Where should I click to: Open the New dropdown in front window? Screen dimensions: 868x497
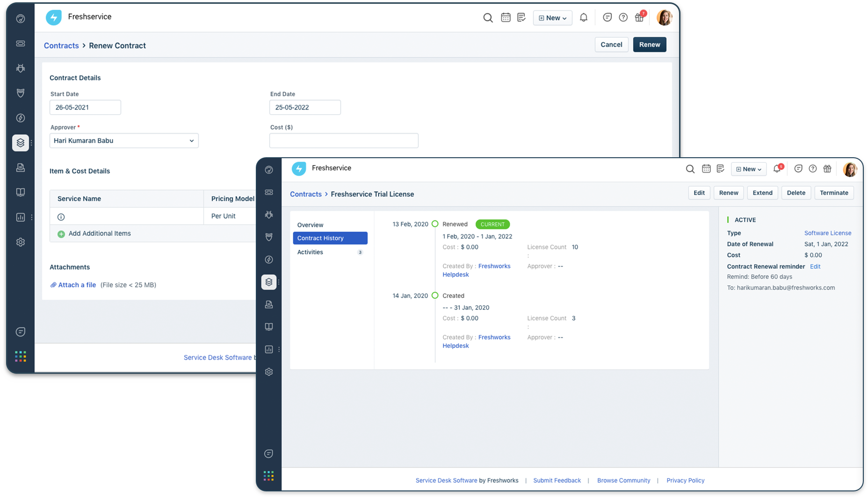pyautogui.click(x=748, y=169)
